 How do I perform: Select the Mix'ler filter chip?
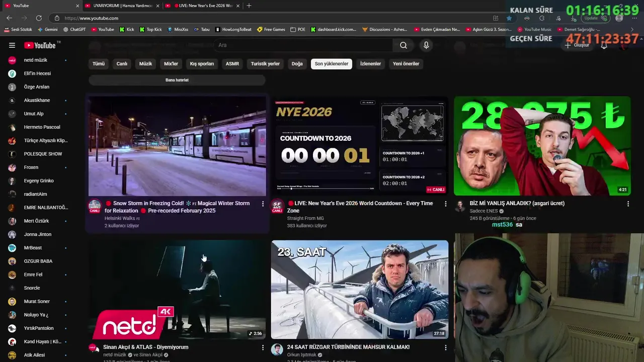click(x=171, y=64)
